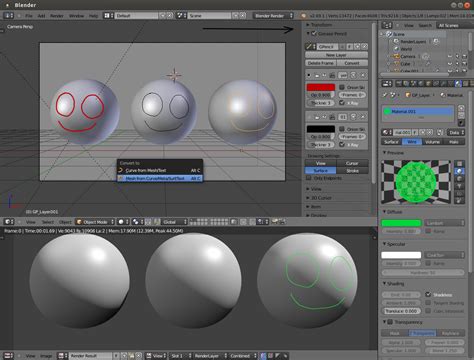Image resolution: width=474 pixels, height=360 pixels.
Task: Choose Mesh from Curve/Meta/Surf/Text entry
Action: 160,178
